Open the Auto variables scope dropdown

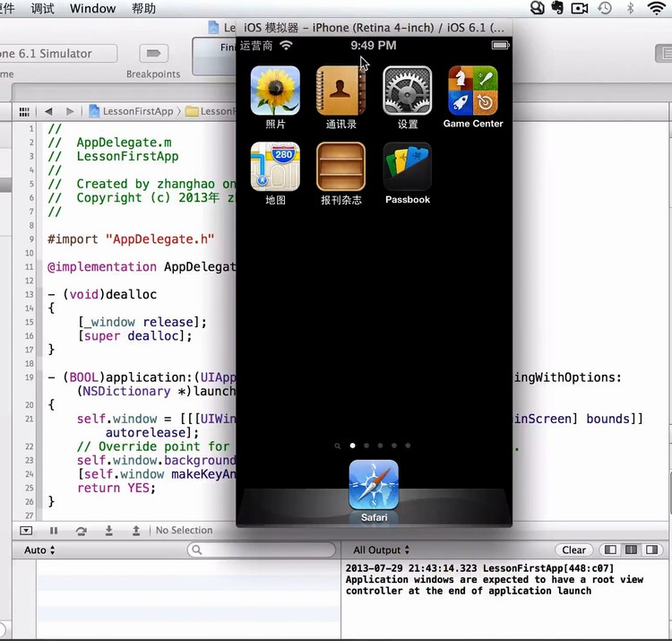pyautogui.click(x=39, y=550)
